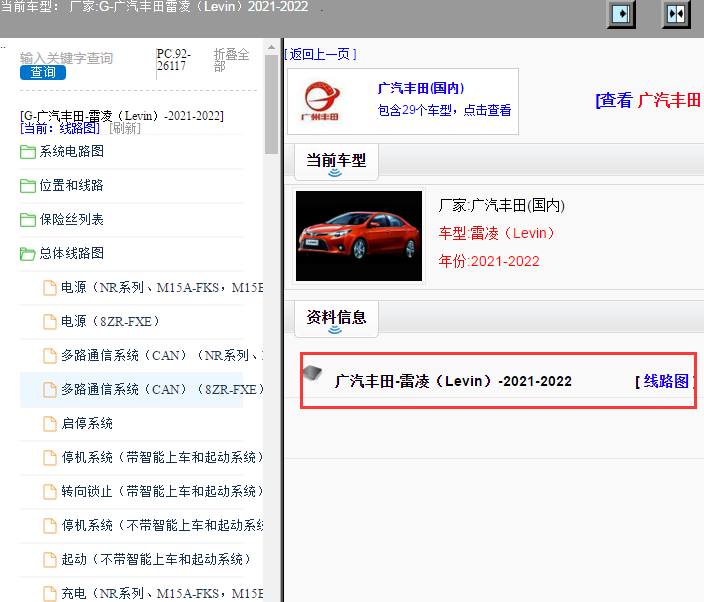Click the left panel scrollbar thumb
Viewport: 704px width, 602px height.
point(271,104)
